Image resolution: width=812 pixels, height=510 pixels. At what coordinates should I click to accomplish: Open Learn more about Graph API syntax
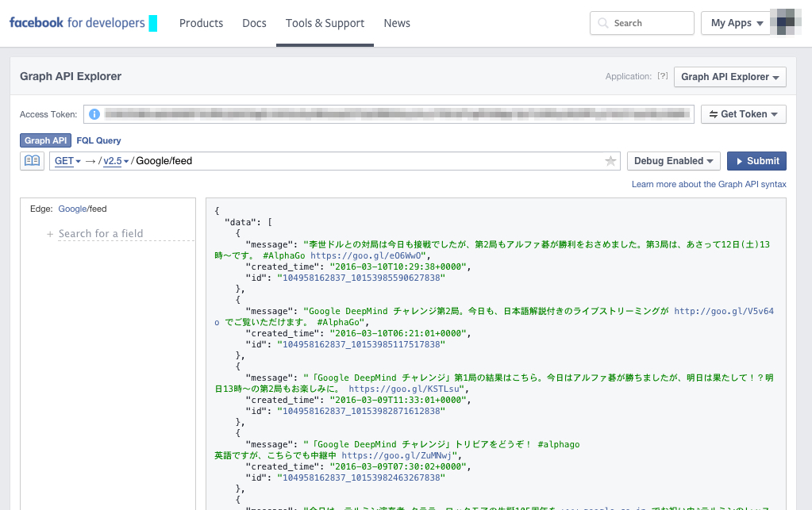[709, 184]
